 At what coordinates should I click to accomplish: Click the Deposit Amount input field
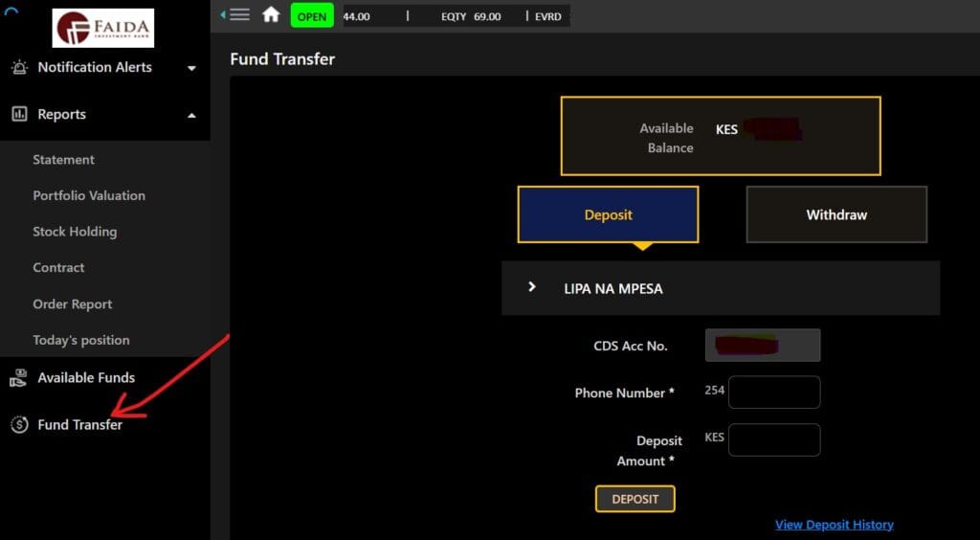(774, 440)
